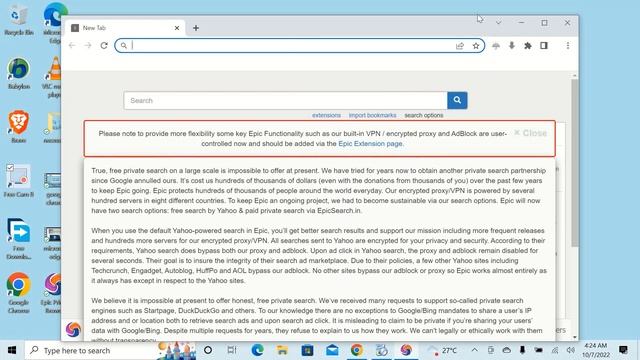Open the downloads arrow icon in toolbar
Viewport: 640px width, 360px height.
[512, 46]
